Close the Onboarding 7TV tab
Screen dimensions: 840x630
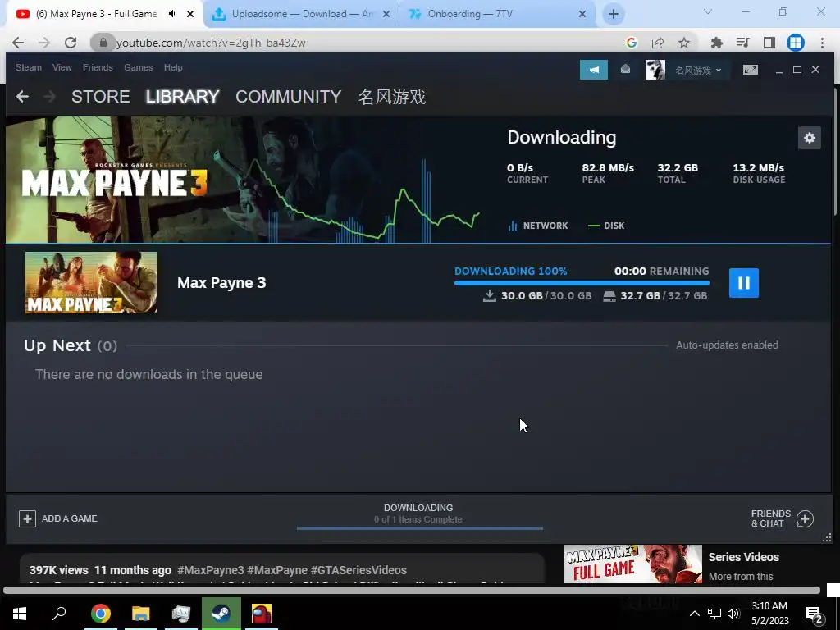click(x=582, y=14)
